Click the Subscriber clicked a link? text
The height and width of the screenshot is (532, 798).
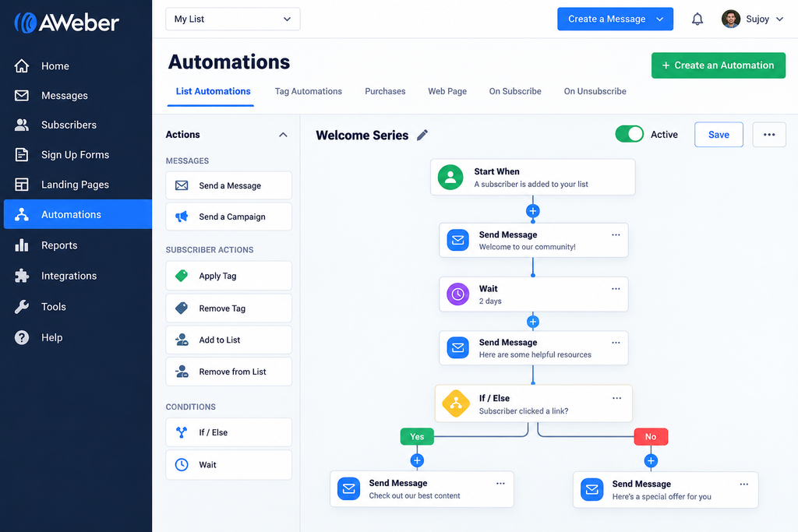[x=523, y=411]
